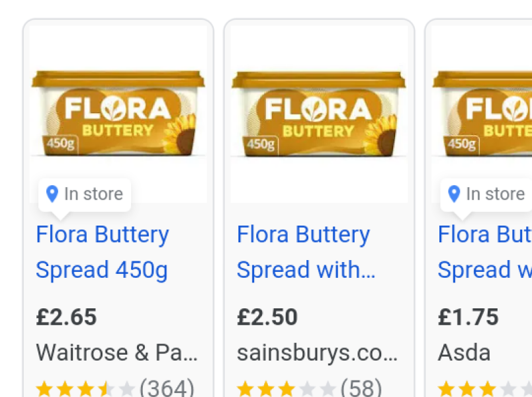Open the "Flora Buttery Spread 450g" link

(x=103, y=252)
